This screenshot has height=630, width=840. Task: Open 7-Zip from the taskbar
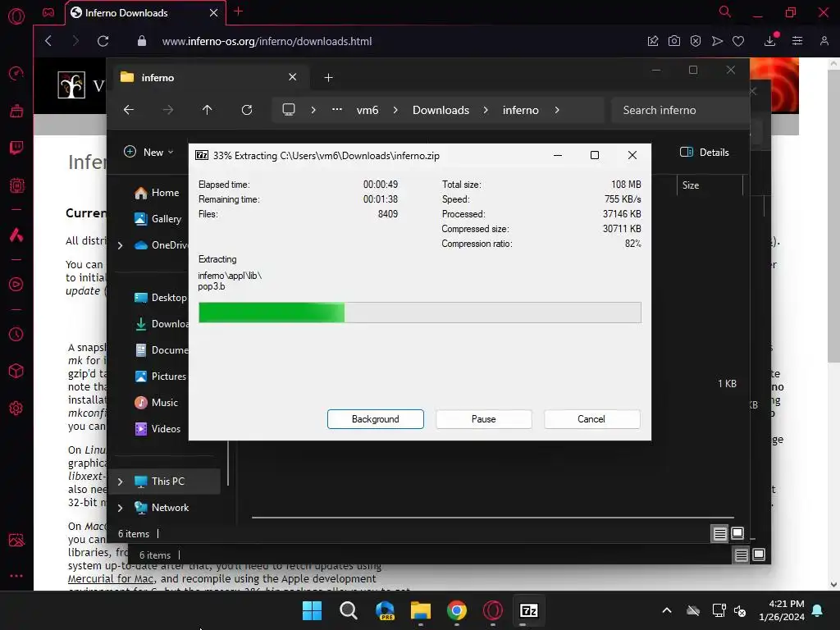point(529,610)
